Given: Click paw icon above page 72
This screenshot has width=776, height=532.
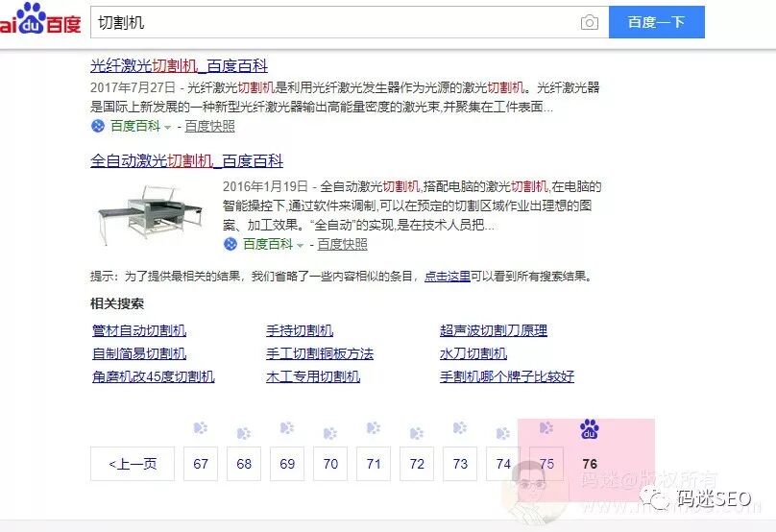Looking at the screenshot, I should coord(417,433).
